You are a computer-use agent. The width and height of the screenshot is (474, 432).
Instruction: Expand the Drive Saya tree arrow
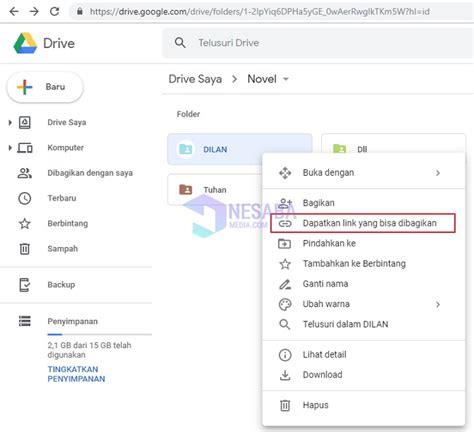coord(10,123)
